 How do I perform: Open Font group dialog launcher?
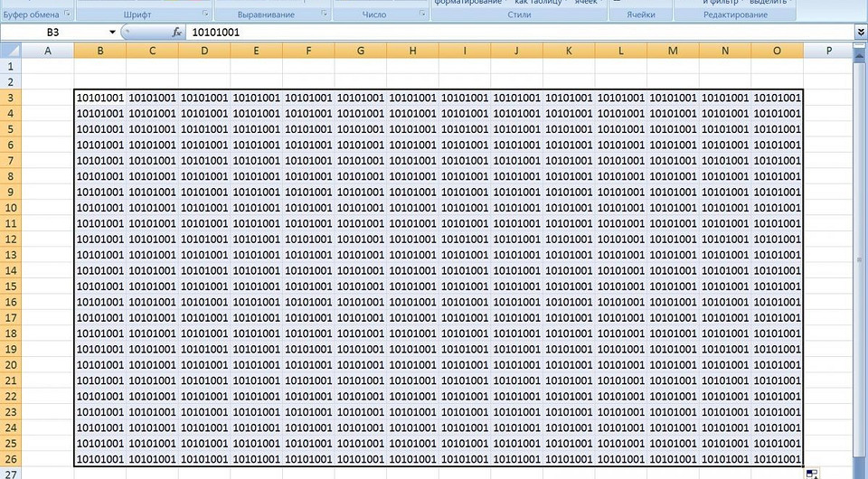coord(205,15)
